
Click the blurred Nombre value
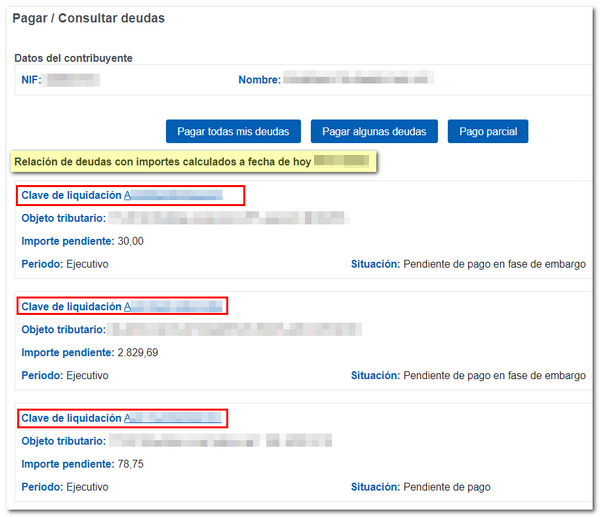click(x=357, y=79)
